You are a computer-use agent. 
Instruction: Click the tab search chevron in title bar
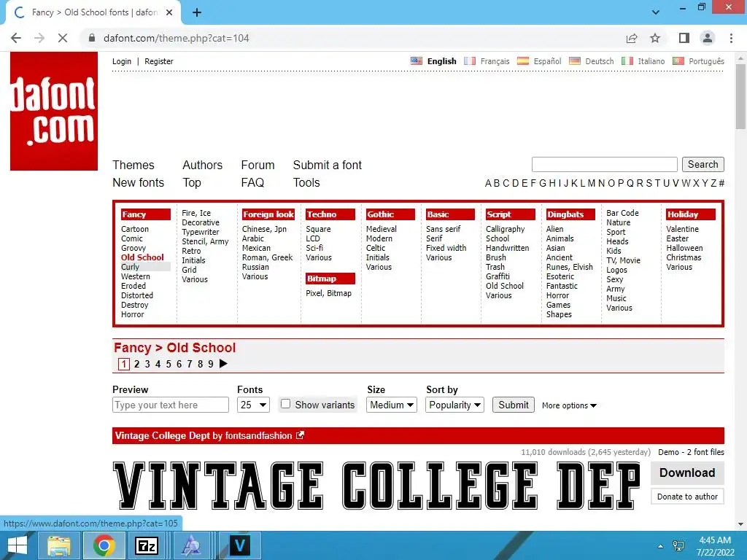point(656,12)
